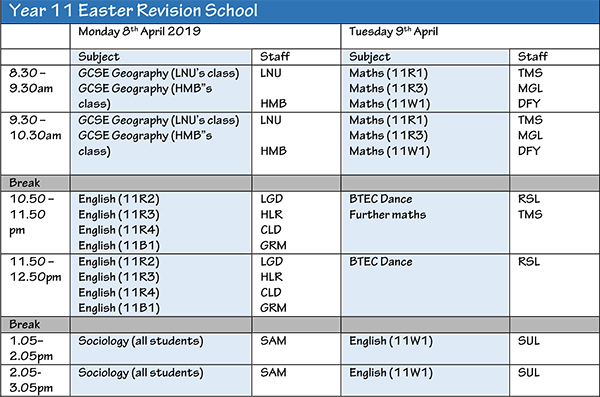Screen dimensions: 600x397
Task: Click the first Break row label
Action: [x=24, y=183]
